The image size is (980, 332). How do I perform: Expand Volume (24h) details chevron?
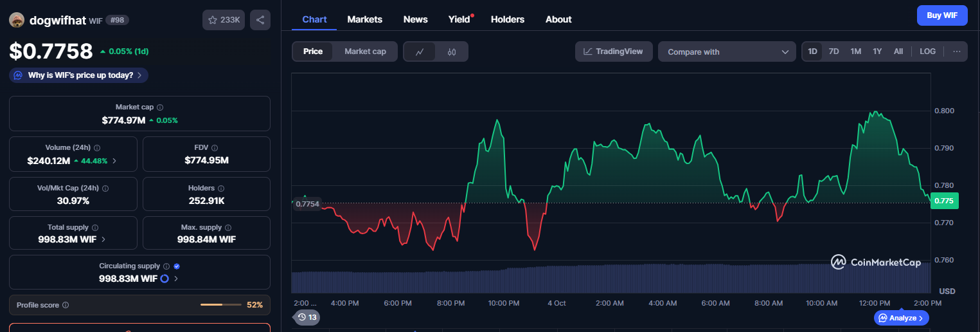(x=114, y=161)
